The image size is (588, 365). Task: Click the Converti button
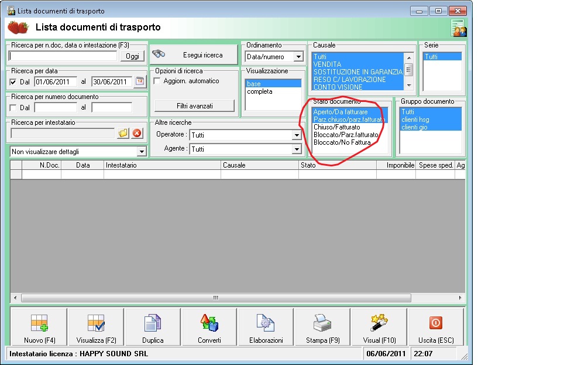click(x=209, y=327)
